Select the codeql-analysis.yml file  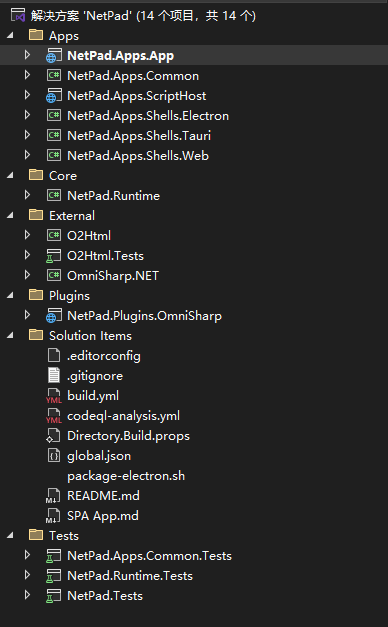123,416
